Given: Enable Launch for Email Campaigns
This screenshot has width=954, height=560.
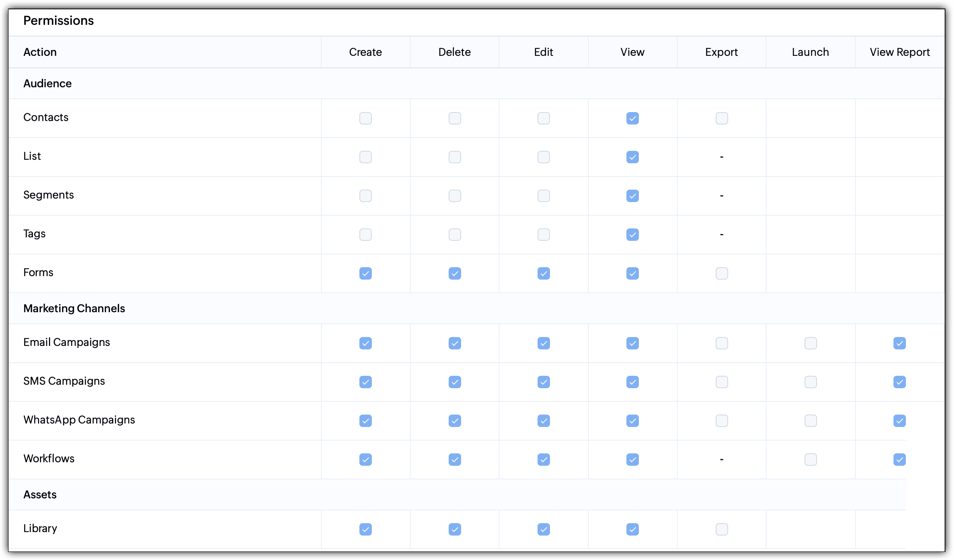Looking at the screenshot, I should pos(810,343).
